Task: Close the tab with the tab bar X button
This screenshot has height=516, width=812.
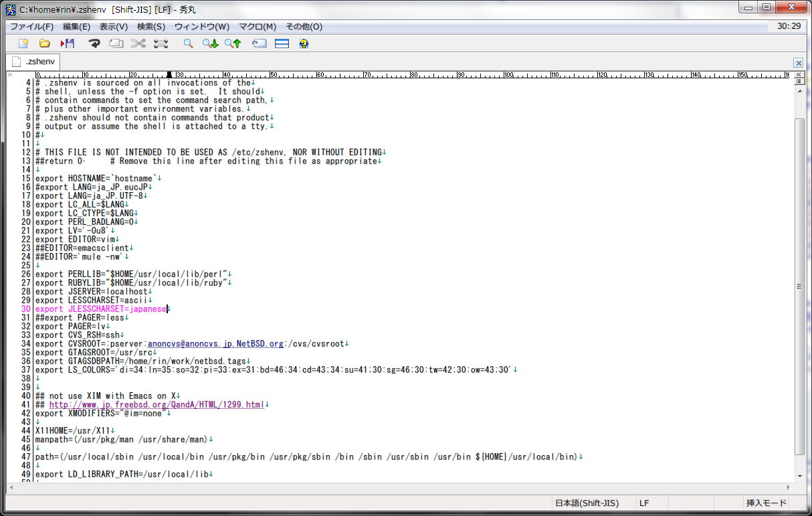Action: [798, 62]
